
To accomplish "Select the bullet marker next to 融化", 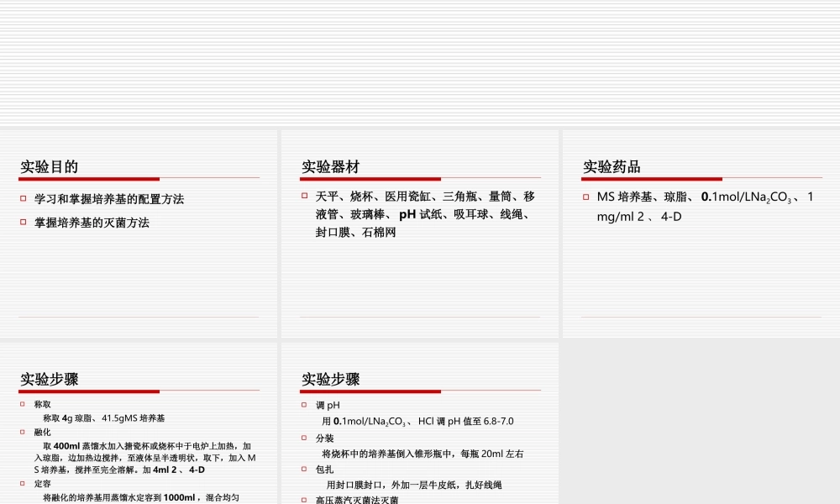I will 22,431.
